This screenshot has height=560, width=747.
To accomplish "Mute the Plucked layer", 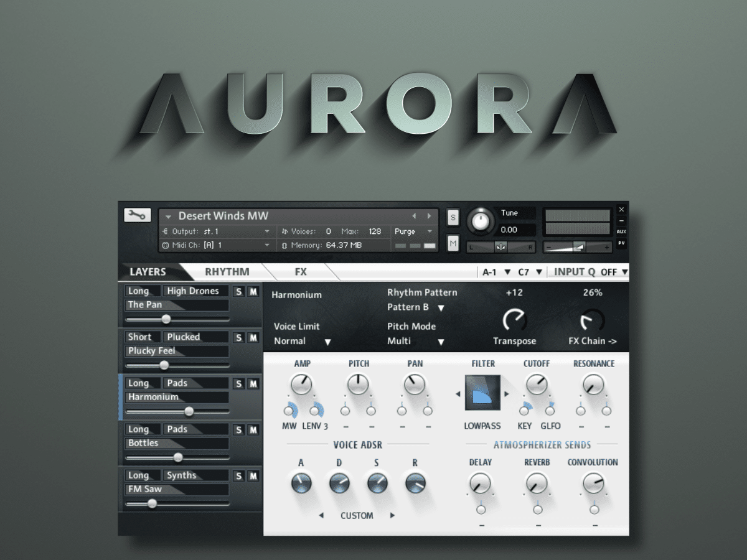I will 253,337.
